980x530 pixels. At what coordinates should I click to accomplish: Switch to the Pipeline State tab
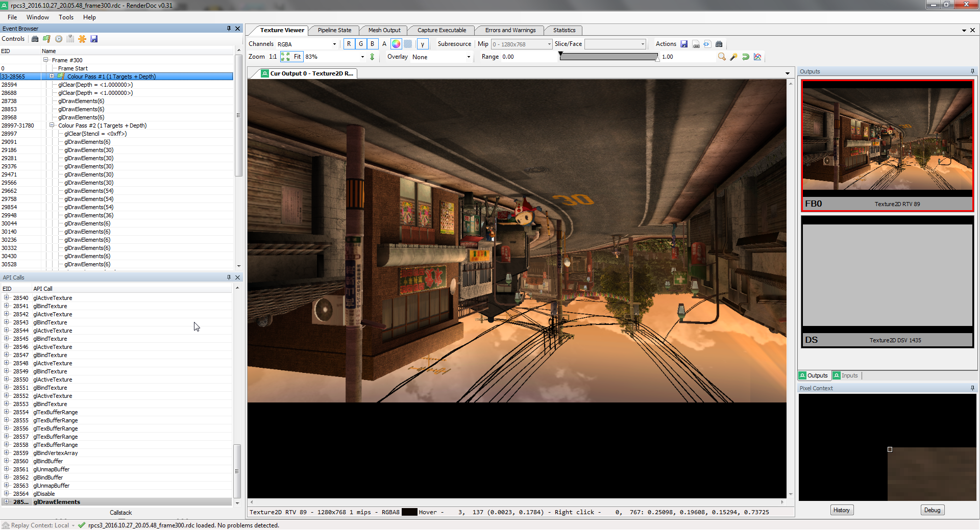334,30
